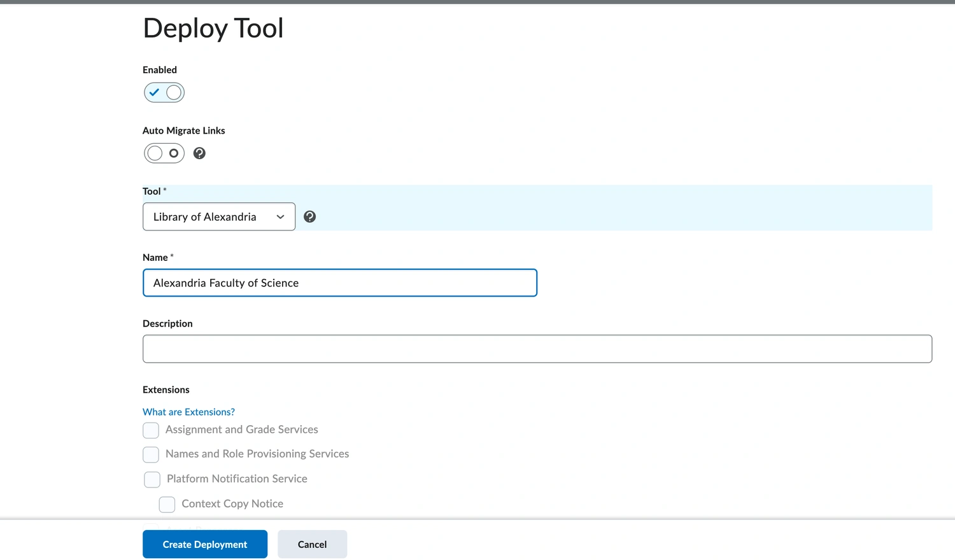Open the Tool dropdown showing Library of Alexandria
The image size is (955, 560).
click(x=219, y=217)
